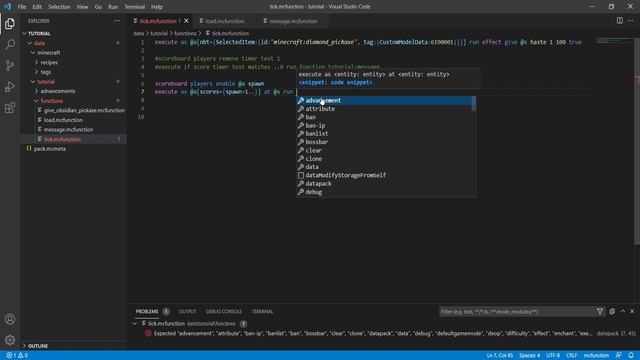This screenshot has width=640, height=360.
Task: Open the Help menu
Action: [x=157, y=7]
